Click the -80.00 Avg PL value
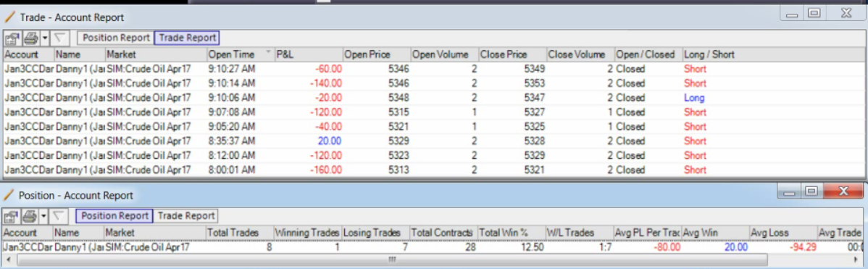868x269 pixels. pyautogui.click(x=667, y=247)
